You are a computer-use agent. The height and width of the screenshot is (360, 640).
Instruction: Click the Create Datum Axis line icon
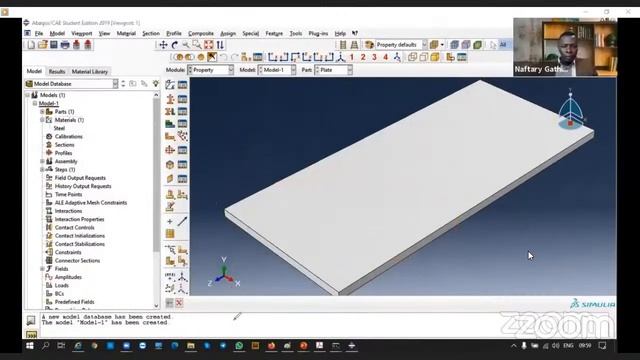coord(182,222)
